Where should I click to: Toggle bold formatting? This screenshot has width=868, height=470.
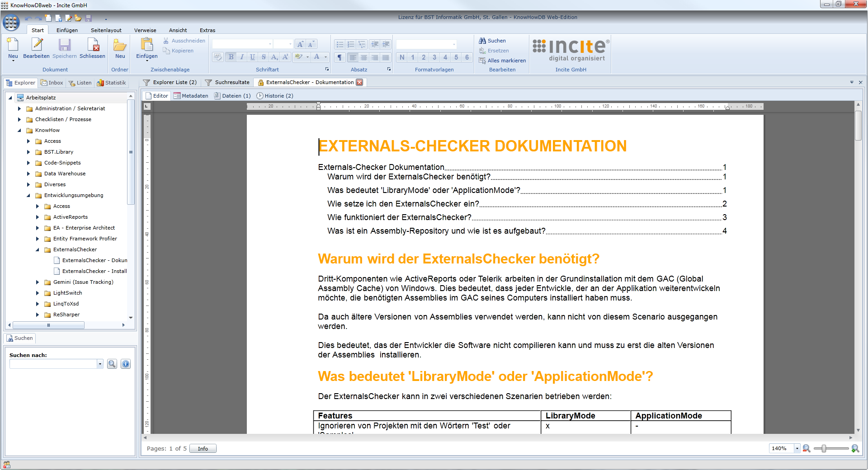coord(231,57)
